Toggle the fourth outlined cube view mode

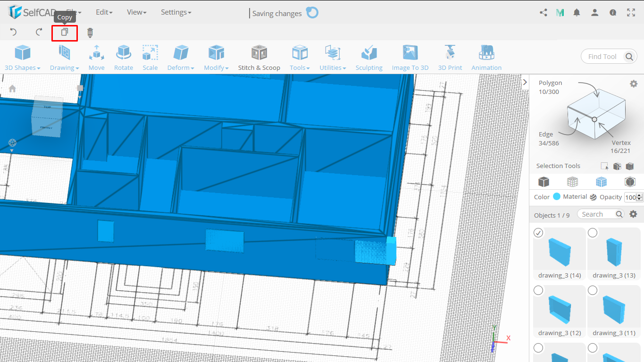click(x=630, y=182)
